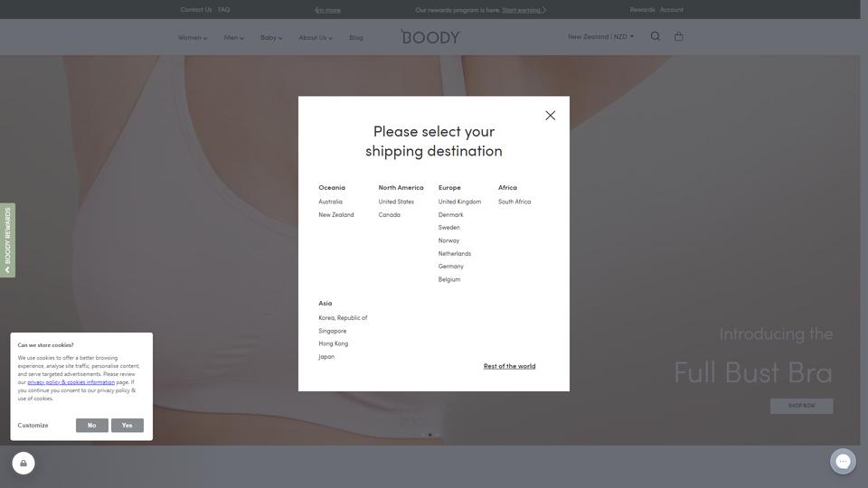Image resolution: width=868 pixels, height=488 pixels.
Task: Open the shopping bag icon
Action: pyautogui.click(x=679, y=37)
